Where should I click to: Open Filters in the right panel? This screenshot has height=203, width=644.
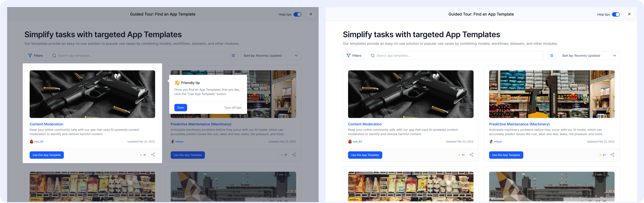pos(354,55)
